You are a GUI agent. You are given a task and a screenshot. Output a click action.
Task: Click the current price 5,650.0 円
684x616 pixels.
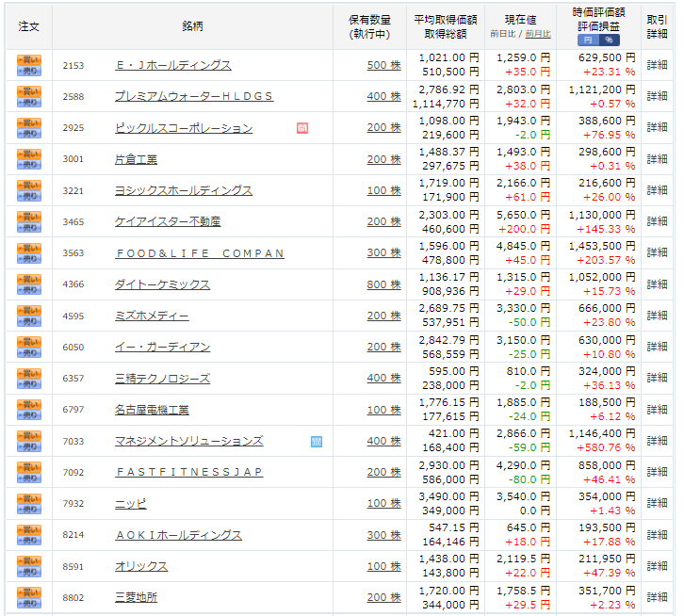tap(524, 215)
